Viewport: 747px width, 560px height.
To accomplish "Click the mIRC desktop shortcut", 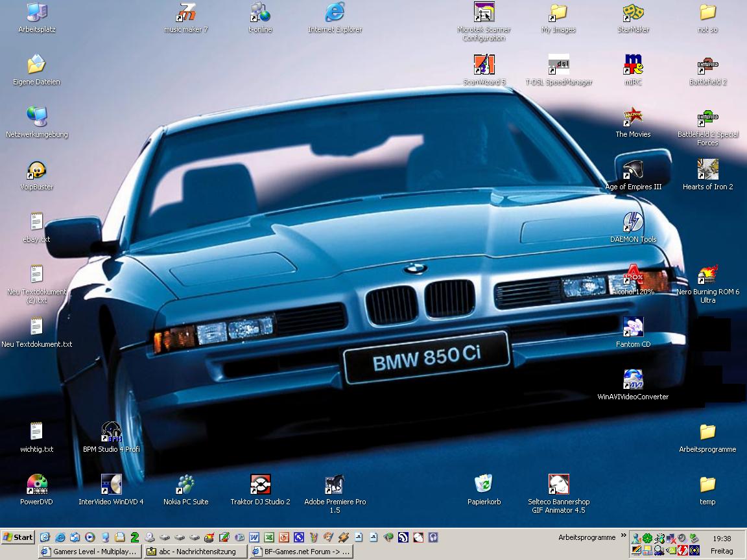I will click(x=633, y=66).
